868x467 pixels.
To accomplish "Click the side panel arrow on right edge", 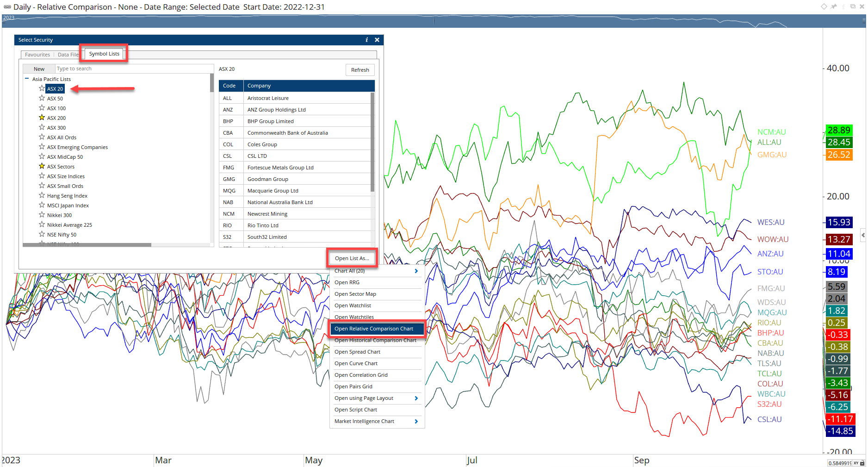I will pos(863,235).
